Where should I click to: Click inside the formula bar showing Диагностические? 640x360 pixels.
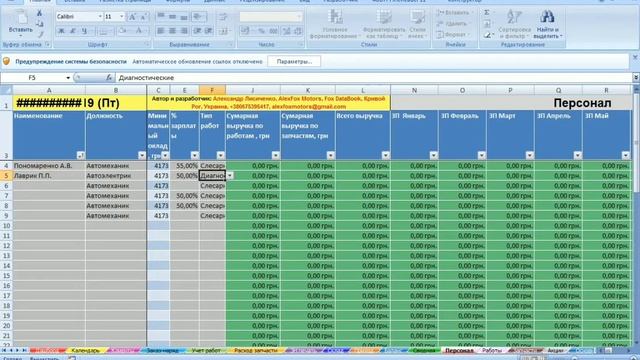(x=374, y=78)
